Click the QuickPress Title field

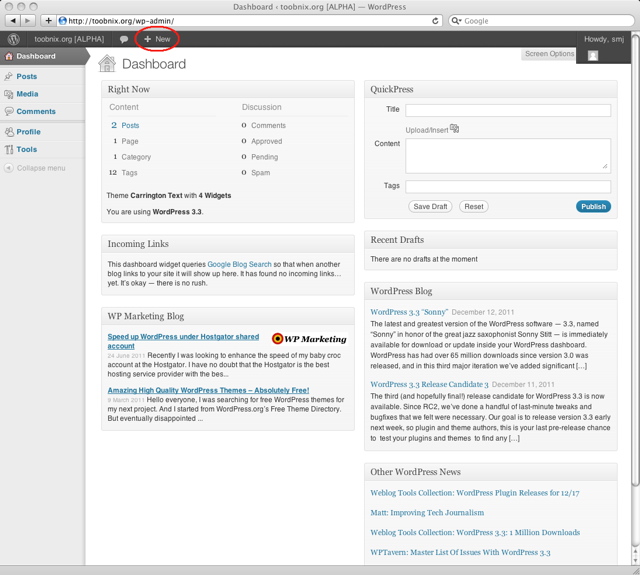tap(508, 110)
